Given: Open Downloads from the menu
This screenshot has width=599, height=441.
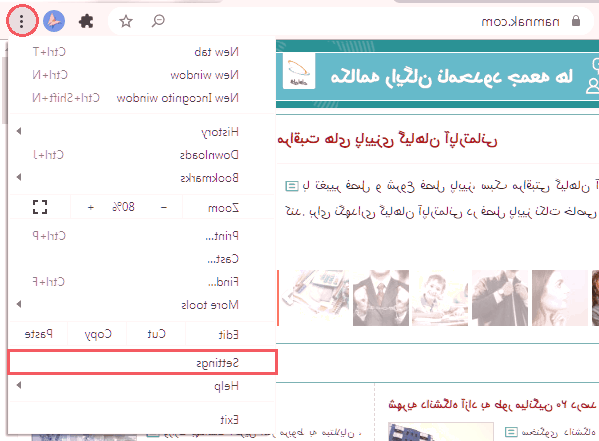Looking at the screenshot, I should click(x=141, y=155).
